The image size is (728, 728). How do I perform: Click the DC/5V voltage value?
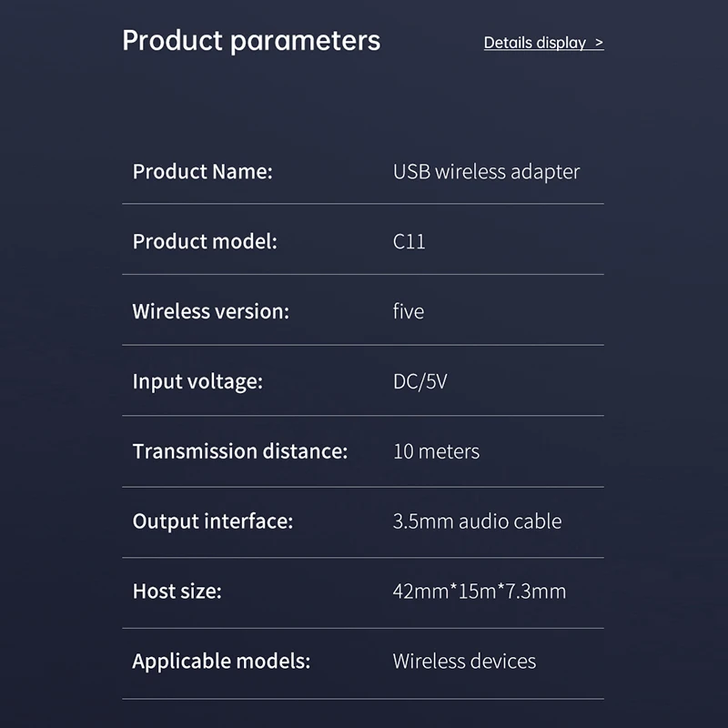(420, 381)
